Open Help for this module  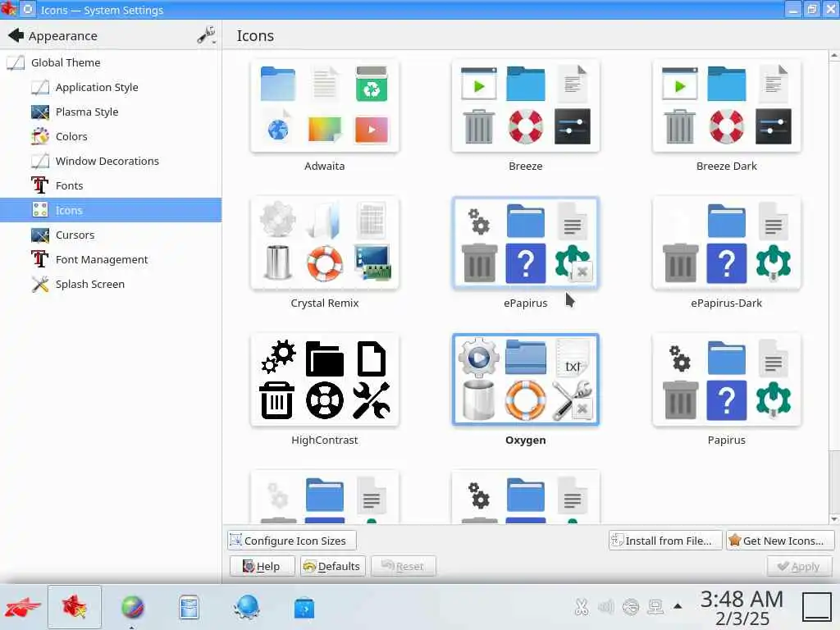pyautogui.click(x=262, y=566)
